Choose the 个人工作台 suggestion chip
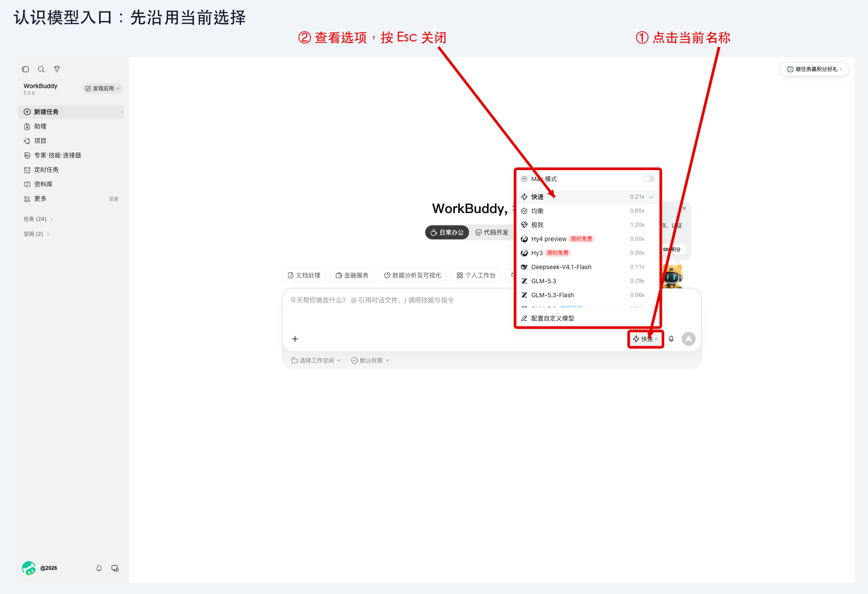 [476, 275]
